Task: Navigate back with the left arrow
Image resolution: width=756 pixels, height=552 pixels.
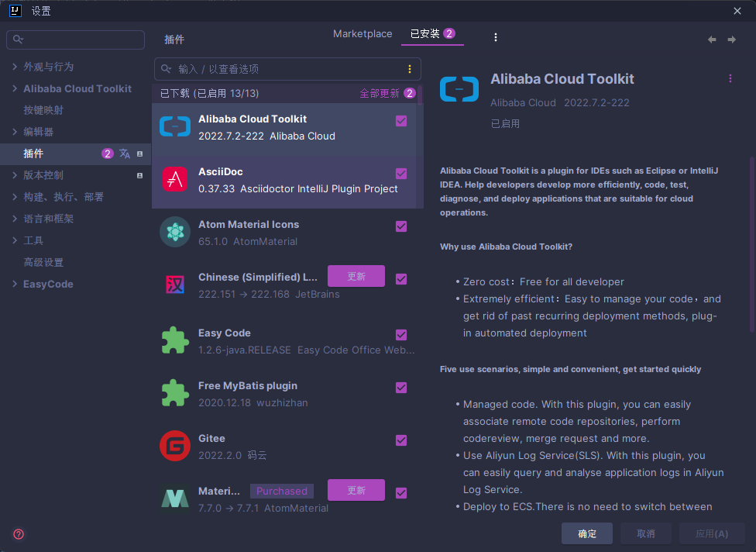Action: [712, 40]
